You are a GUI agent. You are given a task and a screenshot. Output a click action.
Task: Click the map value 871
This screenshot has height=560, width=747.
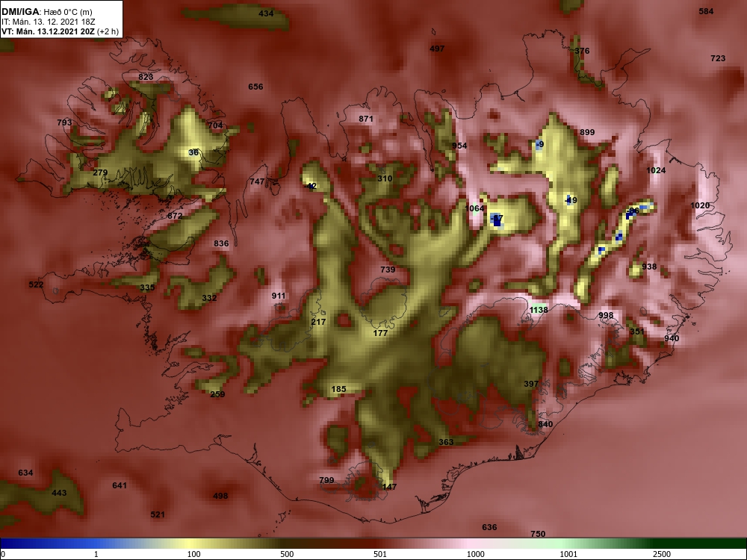366,119
